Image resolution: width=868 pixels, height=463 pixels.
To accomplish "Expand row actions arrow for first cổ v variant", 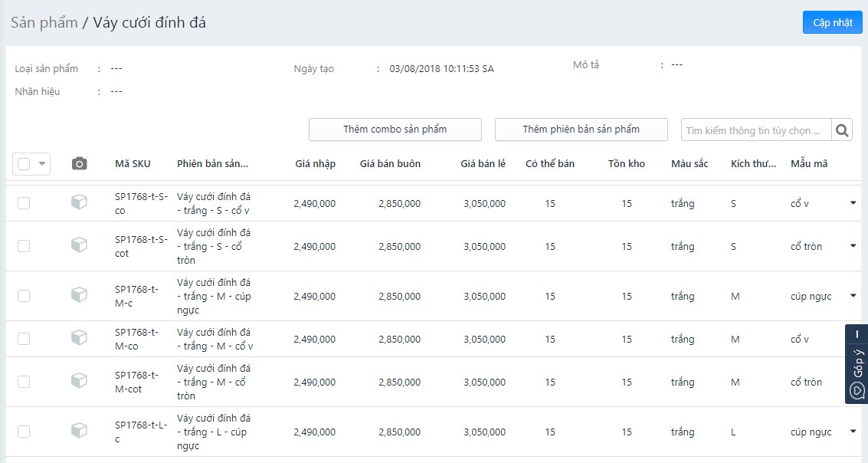I will point(853,203).
